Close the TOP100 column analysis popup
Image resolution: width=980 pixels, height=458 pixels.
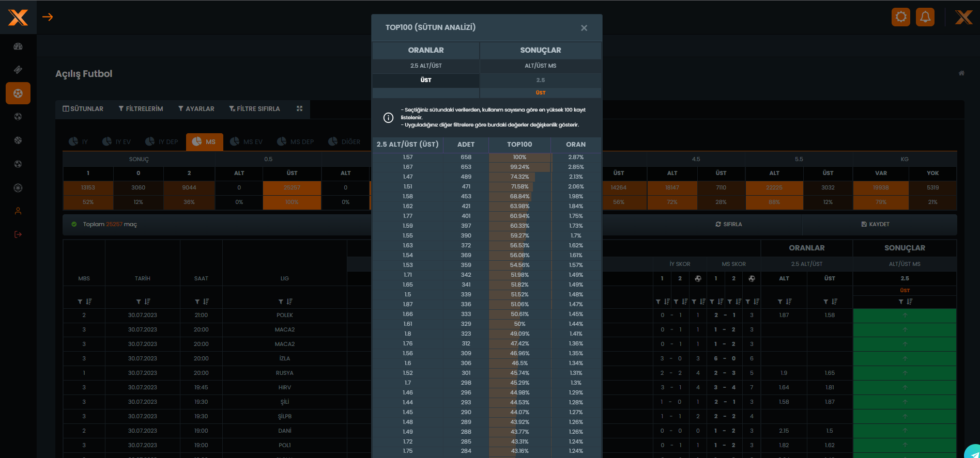coord(584,28)
